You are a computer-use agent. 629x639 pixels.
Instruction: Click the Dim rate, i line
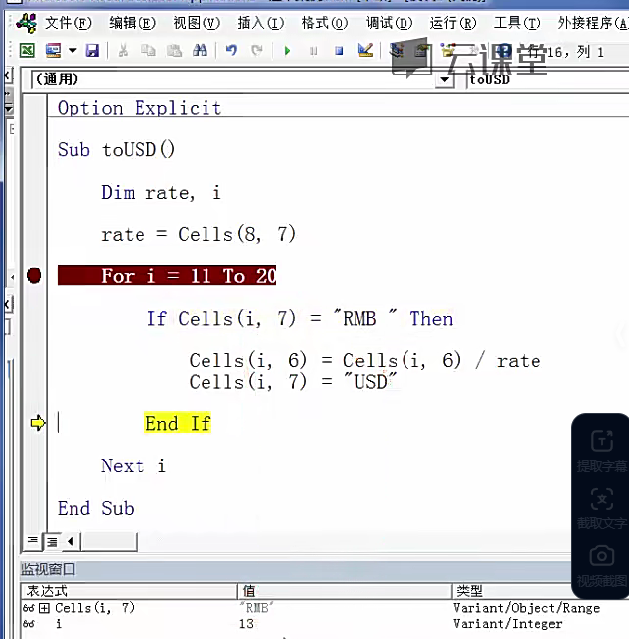[161, 192]
